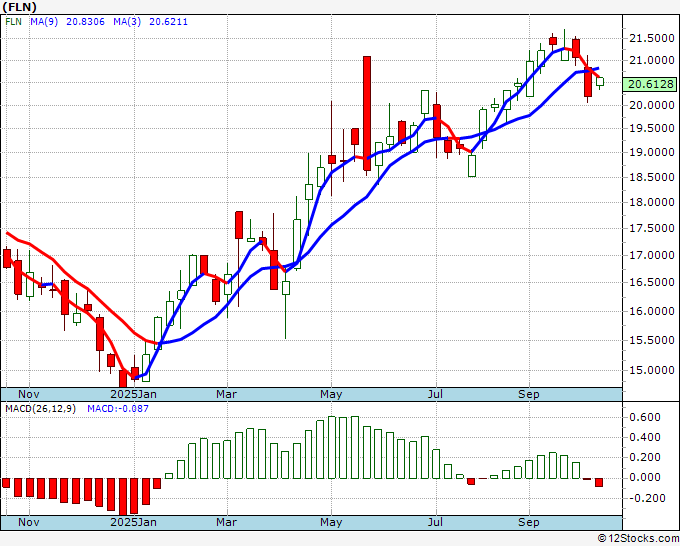The image size is (680, 546).
Task: Select May on the MACD panel date axis
Action: (x=331, y=522)
